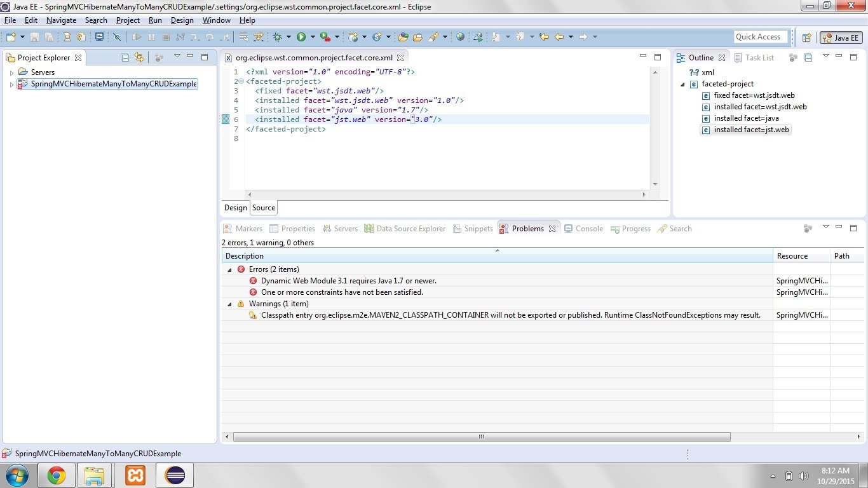Open the Servers tab in the bottom panel
The image size is (868, 488).
[340, 229]
